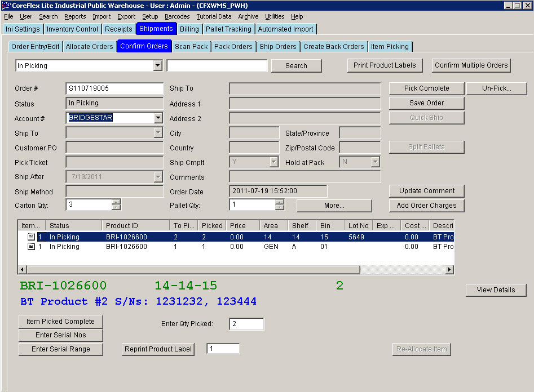Viewport: 534px width, 392px height.
Task: Open the Ship Orders sub-tab
Action: (x=278, y=46)
